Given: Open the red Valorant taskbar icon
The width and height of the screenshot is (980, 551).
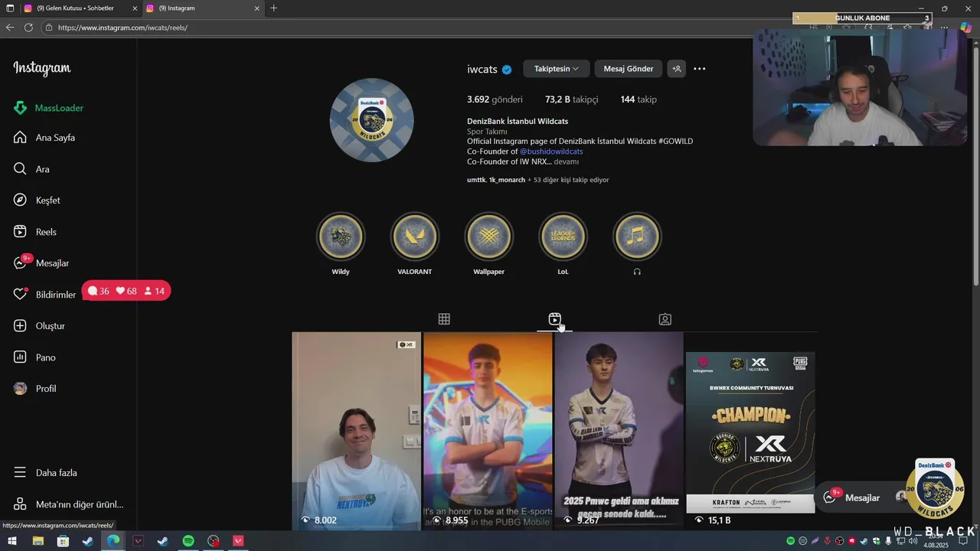Looking at the screenshot, I should (238, 541).
